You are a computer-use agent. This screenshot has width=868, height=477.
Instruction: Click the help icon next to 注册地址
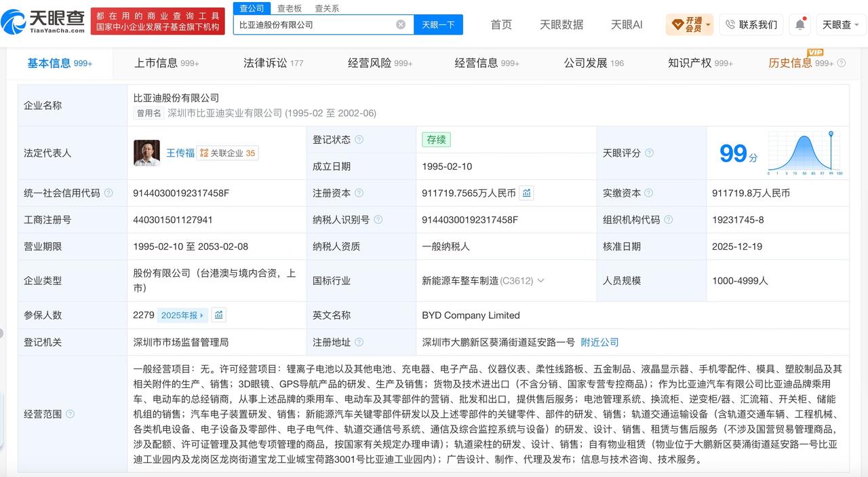(359, 343)
